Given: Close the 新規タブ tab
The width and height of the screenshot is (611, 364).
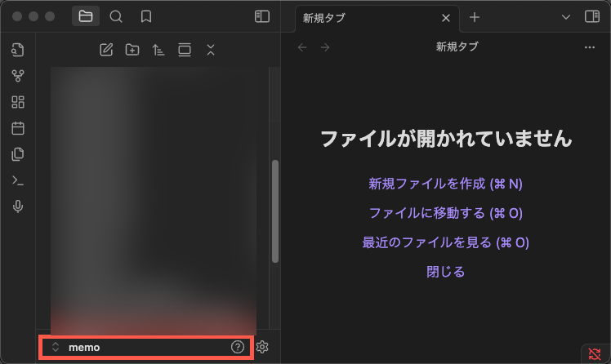Looking at the screenshot, I should pos(446,18).
